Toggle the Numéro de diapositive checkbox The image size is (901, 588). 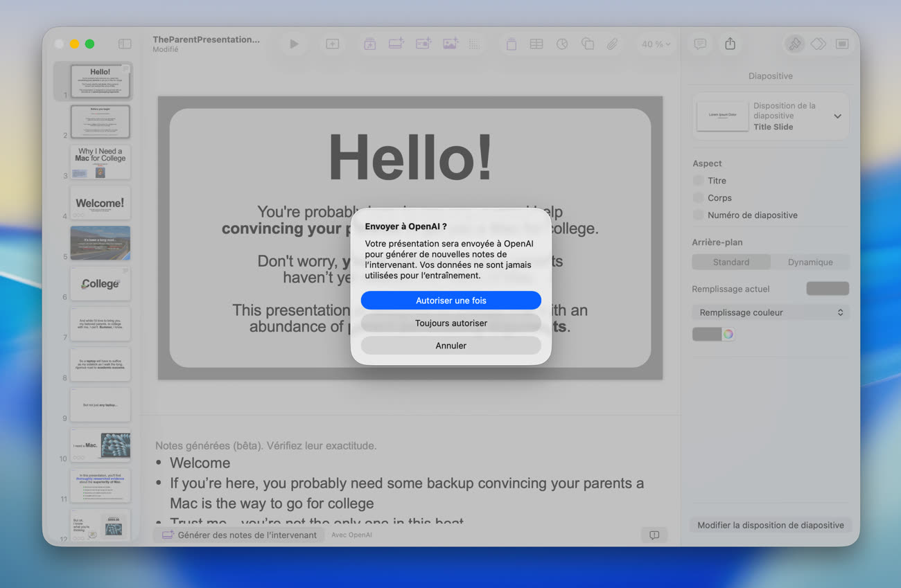click(698, 215)
